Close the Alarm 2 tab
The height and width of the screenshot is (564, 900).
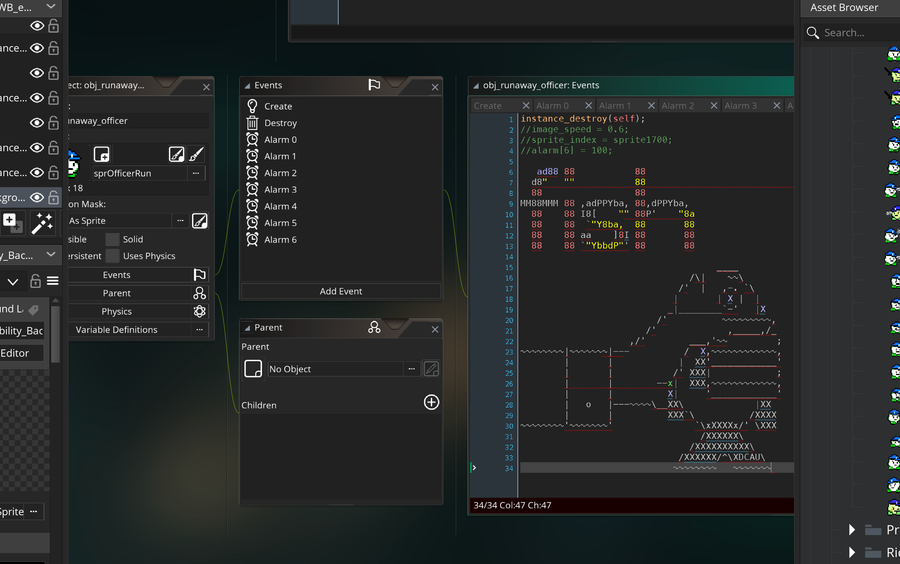click(x=714, y=106)
